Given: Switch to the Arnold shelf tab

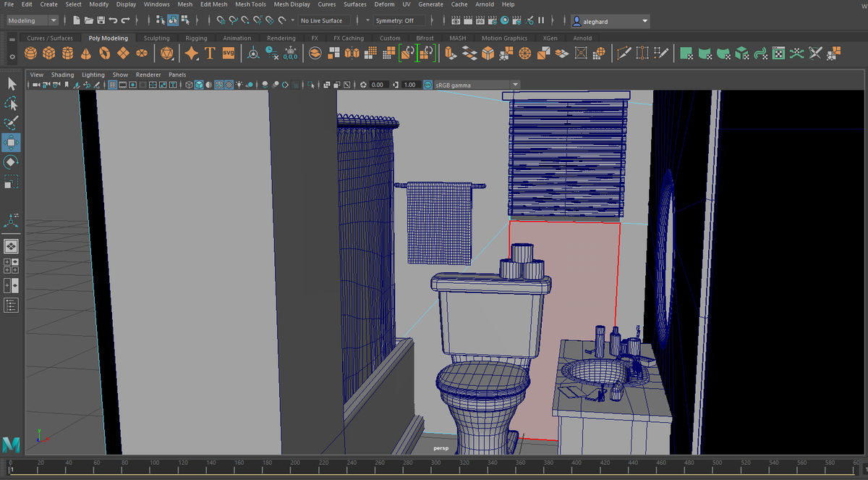Looking at the screenshot, I should pos(582,38).
